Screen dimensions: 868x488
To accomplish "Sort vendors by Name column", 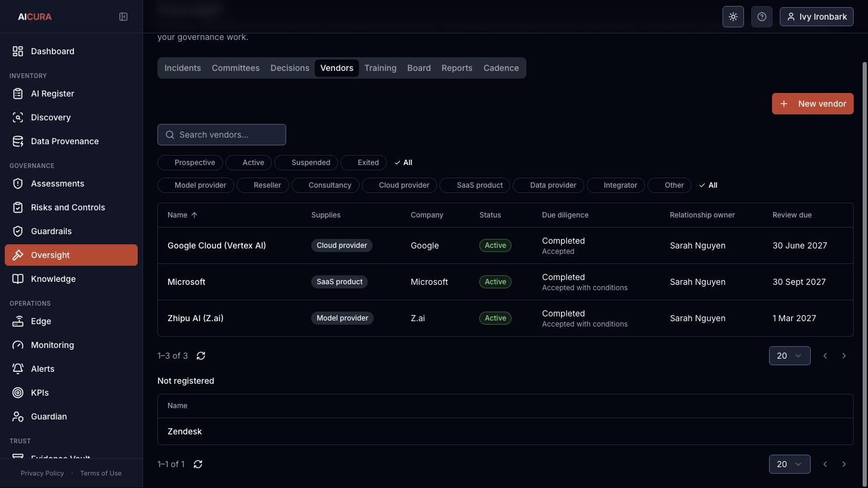I will click(182, 215).
